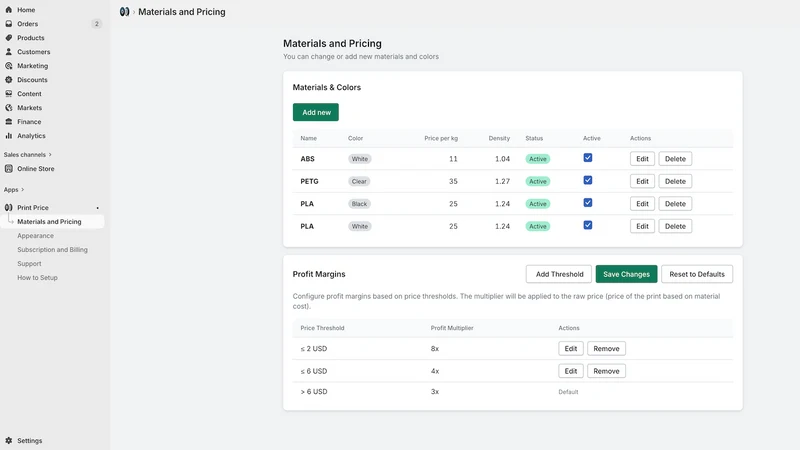Viewport: 800px width, 450px height.
Task: Click the 8x profit multiplier value
Action: (435, 348)
